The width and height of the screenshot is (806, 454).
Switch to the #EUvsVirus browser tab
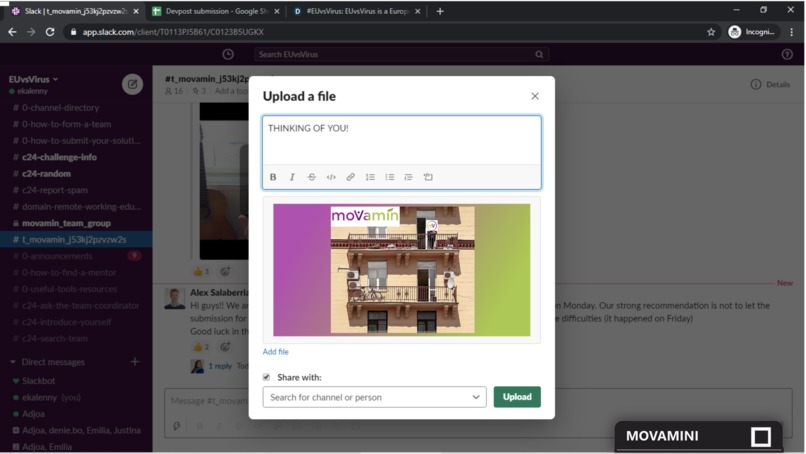coord(357,11)
